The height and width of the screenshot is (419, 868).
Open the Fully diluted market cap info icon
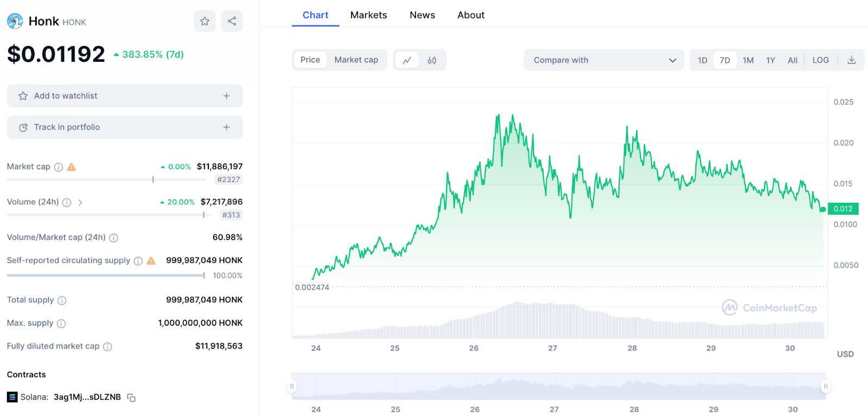107,346
